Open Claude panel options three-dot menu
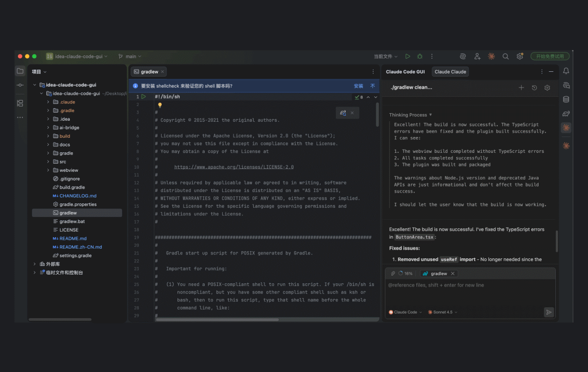Image resolution: width=588 pixels, height=372 pixels. tap(542, 72)
